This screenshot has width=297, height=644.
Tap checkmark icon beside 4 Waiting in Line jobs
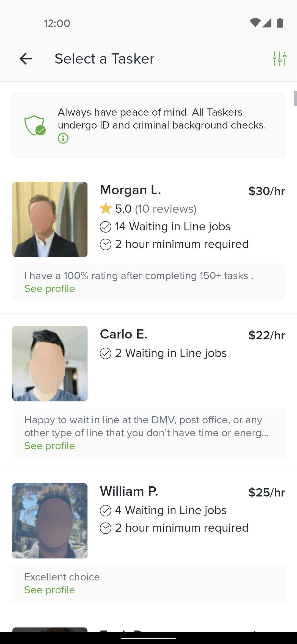pyautogui.click(x=106, y=511)
